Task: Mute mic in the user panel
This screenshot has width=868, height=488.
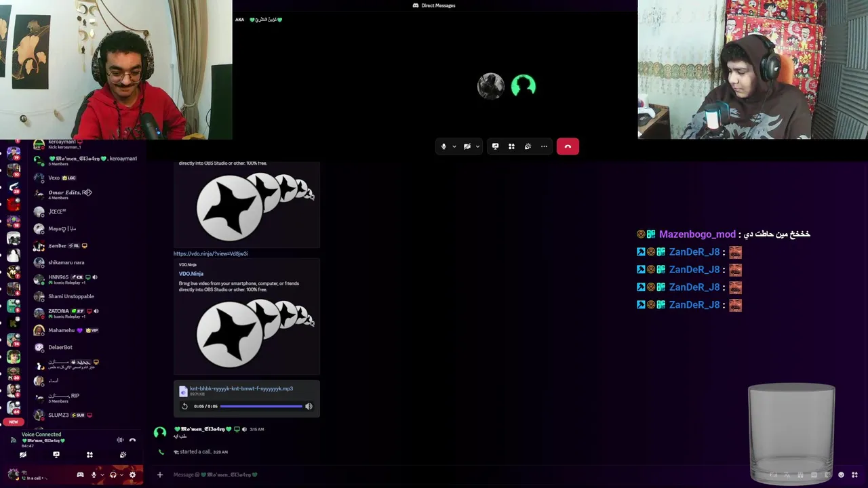Action: 94,474
